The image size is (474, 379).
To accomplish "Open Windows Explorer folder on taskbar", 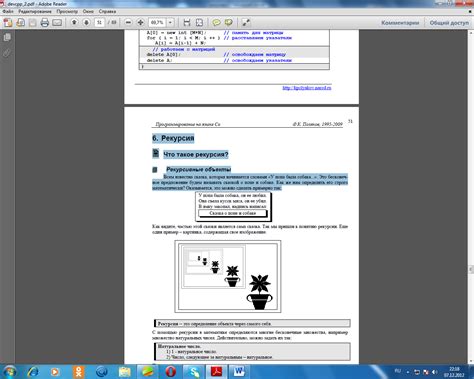I will (125, 372).
